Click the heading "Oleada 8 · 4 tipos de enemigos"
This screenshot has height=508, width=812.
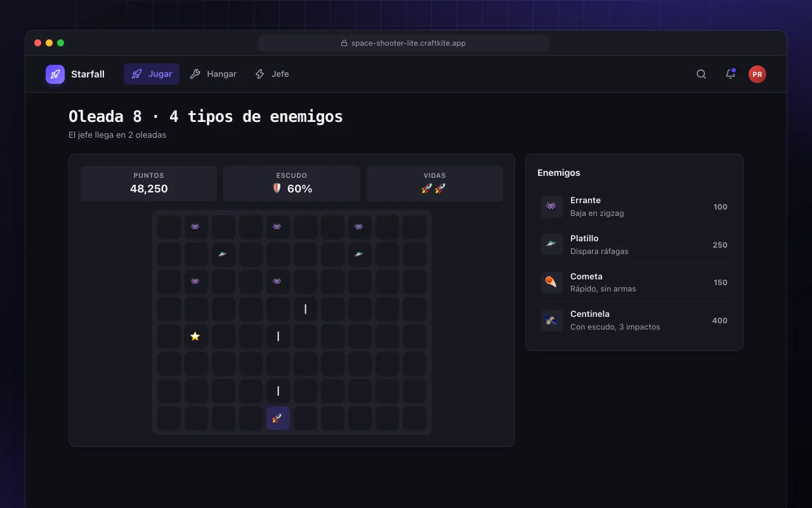click(x=206, y=117)
